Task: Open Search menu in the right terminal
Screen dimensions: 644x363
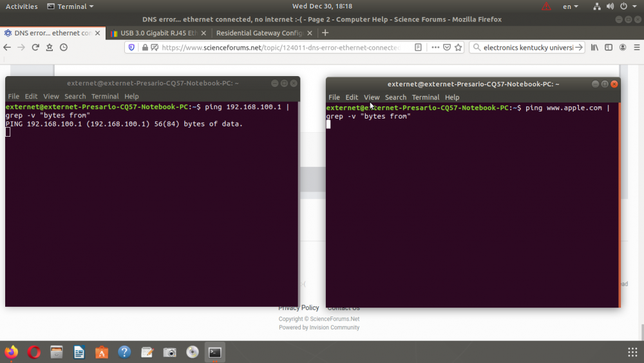Action: (x=395, y=97)
